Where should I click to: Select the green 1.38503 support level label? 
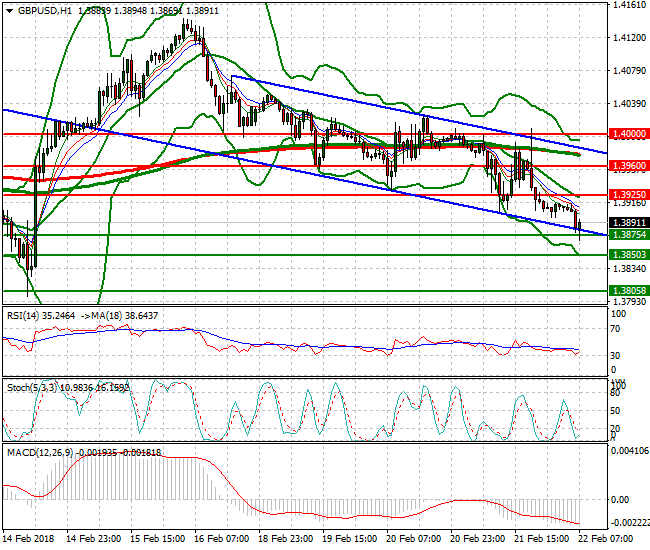629,254
